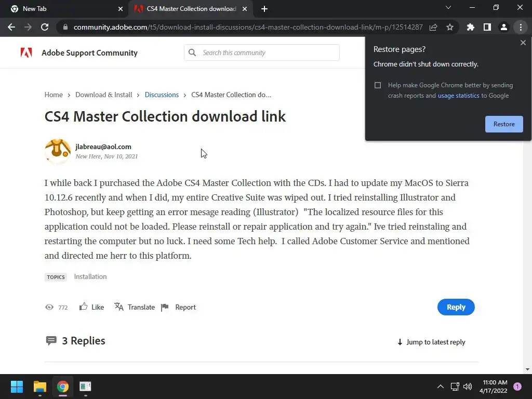Close the CS4 Master Collection tab

pos(245,9)
